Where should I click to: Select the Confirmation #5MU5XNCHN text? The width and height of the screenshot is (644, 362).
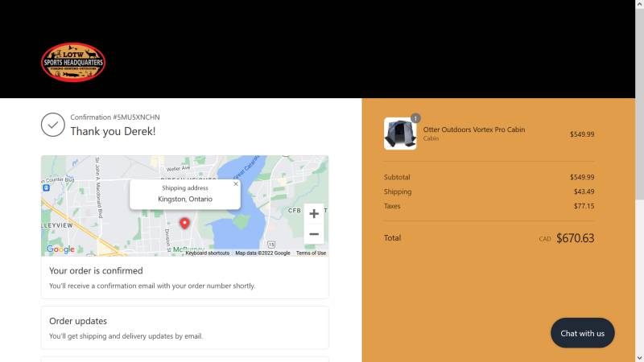[115, 117]
